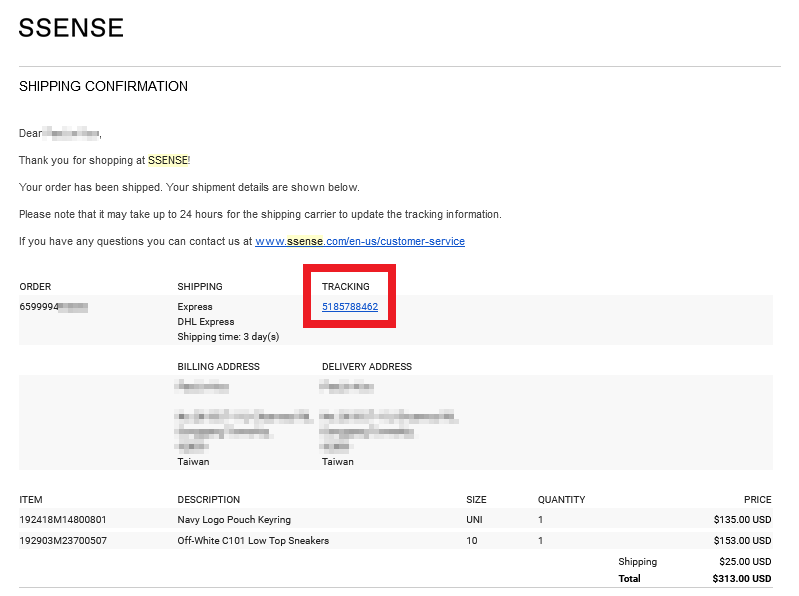Click the SSENSE logo heading
799x596 pixels.
[x=71, y=28]
